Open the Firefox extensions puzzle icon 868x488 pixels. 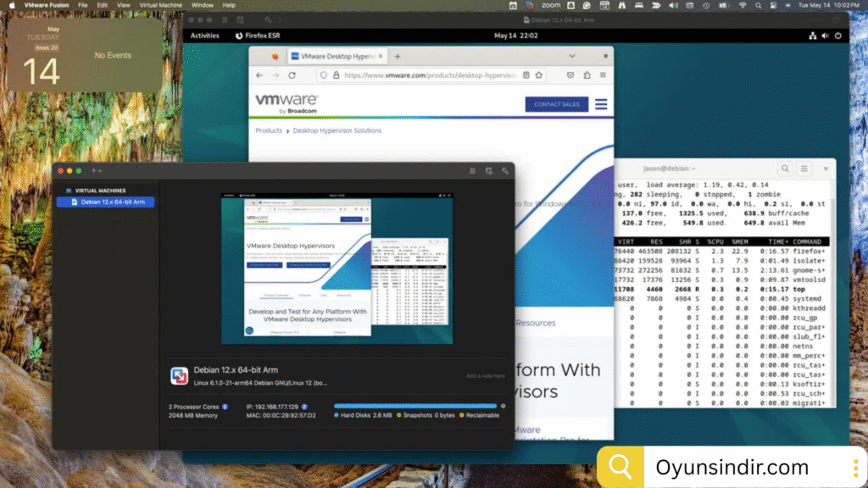586,75
